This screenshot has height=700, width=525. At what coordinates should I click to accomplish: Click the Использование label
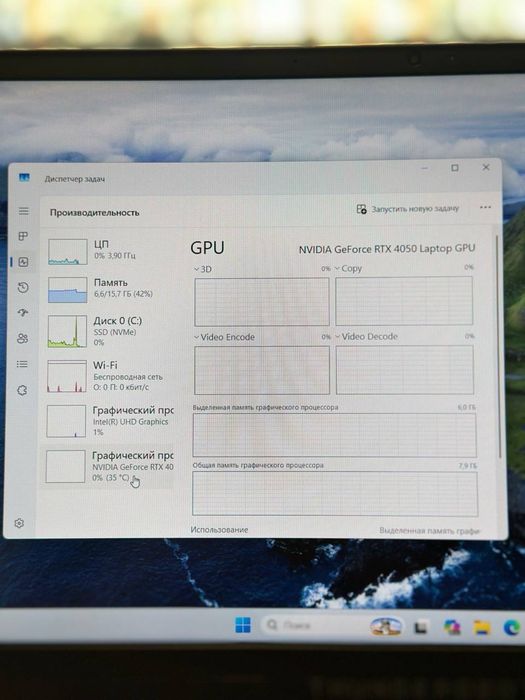point(219,529)
